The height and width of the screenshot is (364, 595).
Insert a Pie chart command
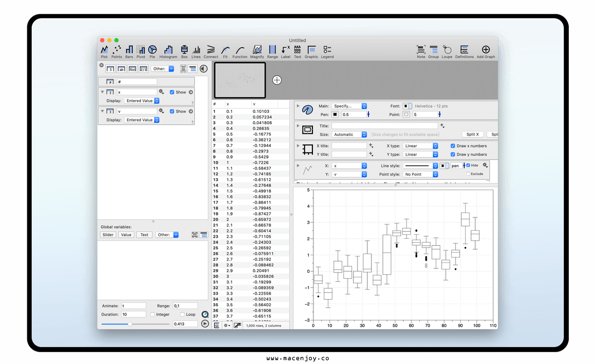click(152, 51)
